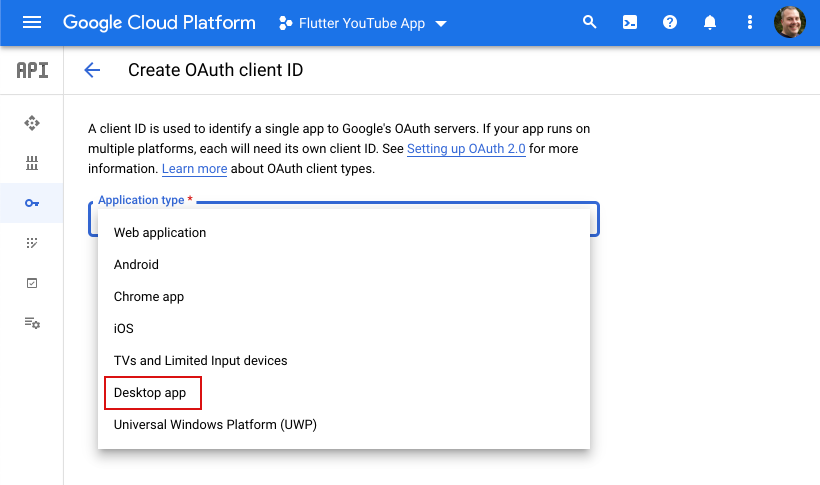Click the user account avatar
The image size is (820, 485).
point(789,22)
